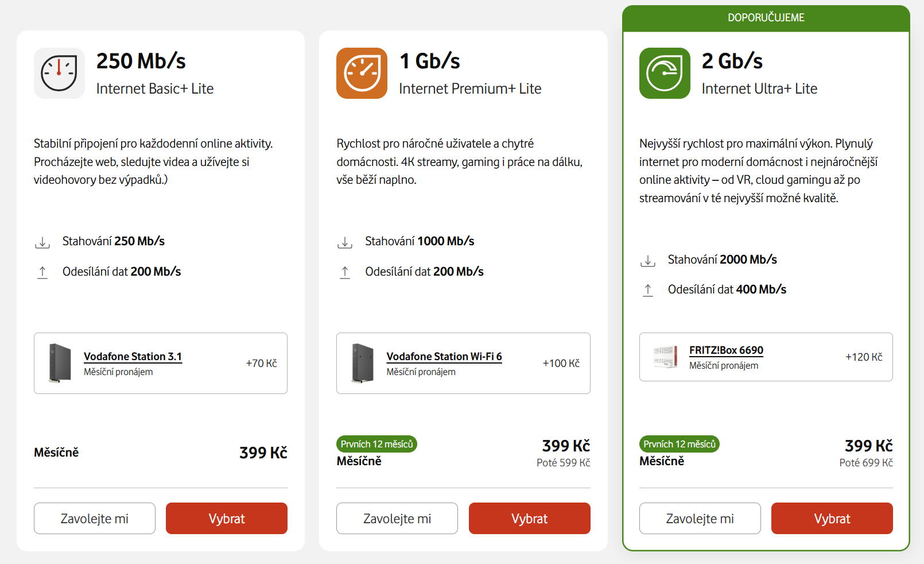Click Zavolejte mi in the recommended plan
924x564 pixels.
(x=700, y=519)
